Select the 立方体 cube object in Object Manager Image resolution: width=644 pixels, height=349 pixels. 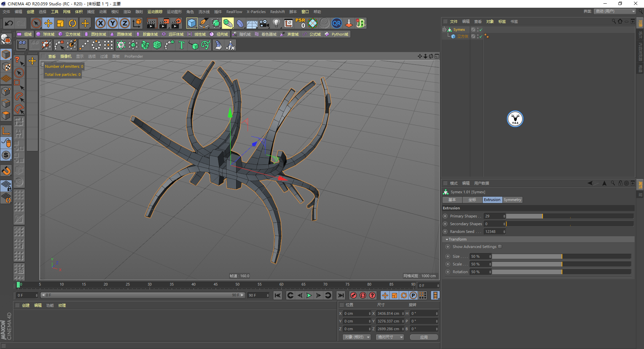point(463,36)
